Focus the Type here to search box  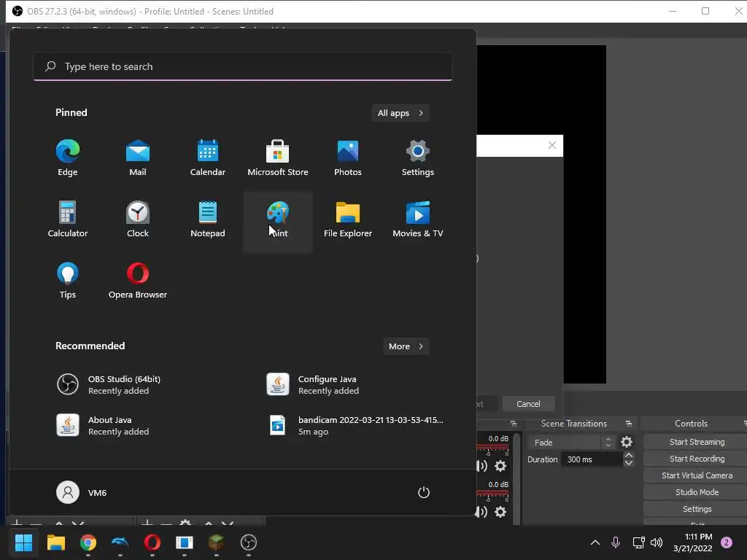point(243,66)
